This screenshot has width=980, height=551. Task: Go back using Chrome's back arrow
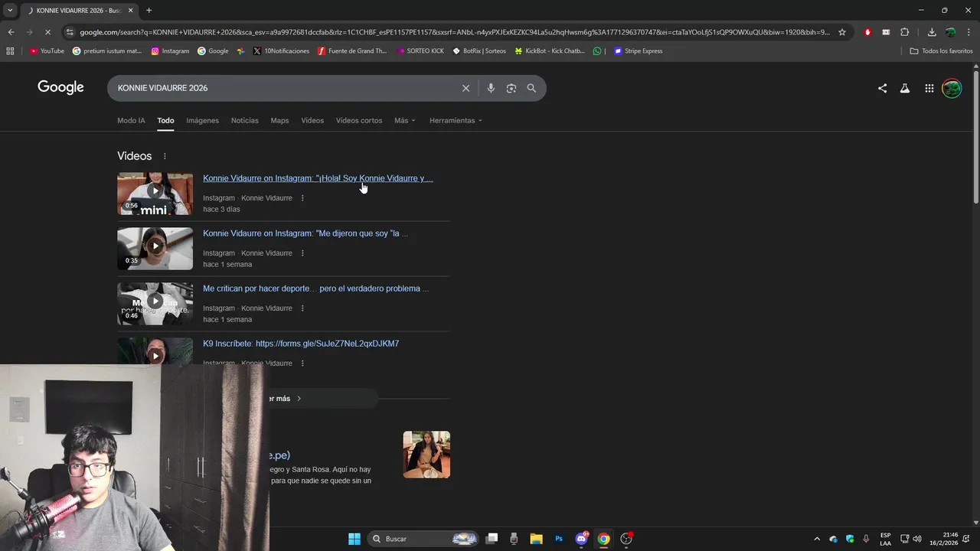click(x=11, y=32)
